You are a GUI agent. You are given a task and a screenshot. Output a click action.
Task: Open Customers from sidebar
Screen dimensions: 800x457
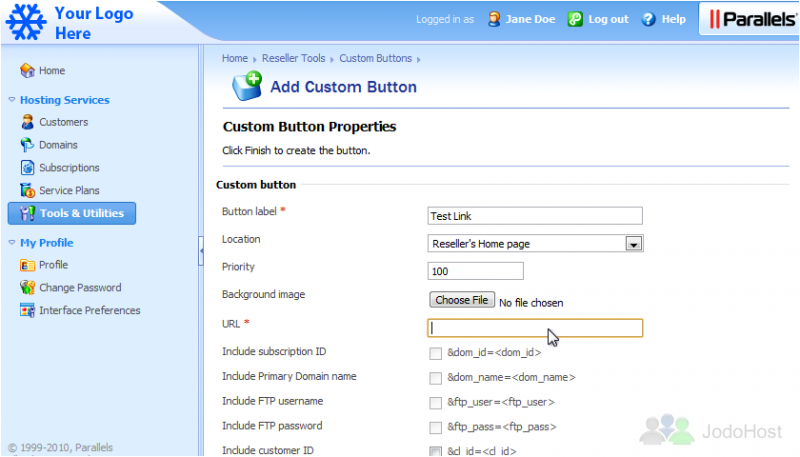[x=64, y=122]
